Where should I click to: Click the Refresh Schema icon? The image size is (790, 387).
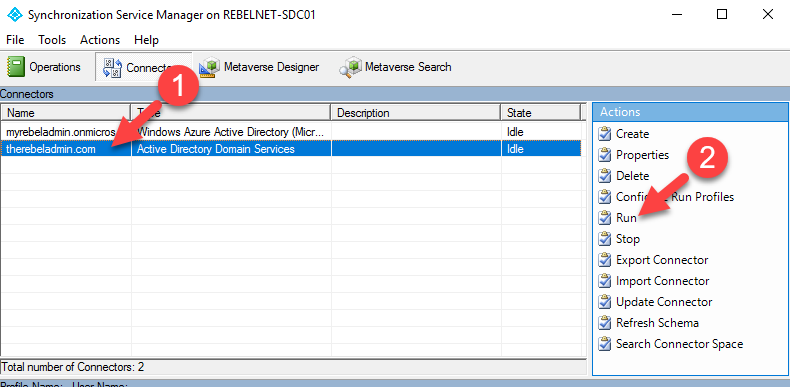[604, 323]
